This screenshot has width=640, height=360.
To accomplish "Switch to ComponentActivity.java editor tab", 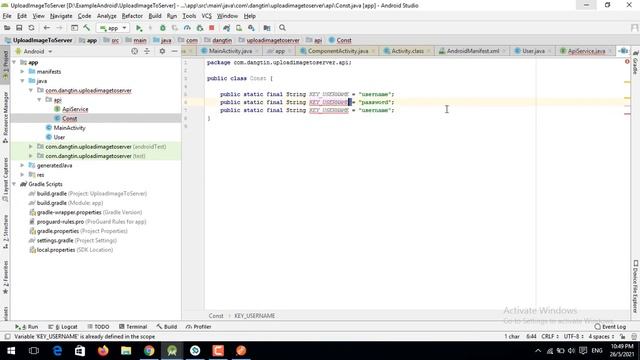I will (338, 51).
